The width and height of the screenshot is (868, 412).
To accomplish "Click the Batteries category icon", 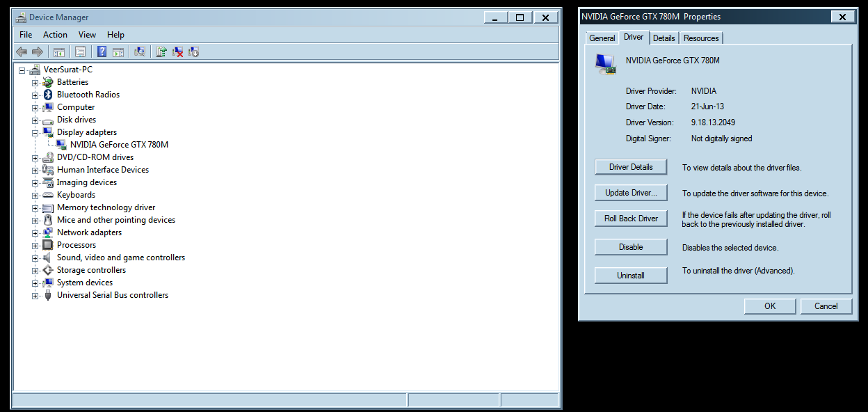I will tap(48, 82).
